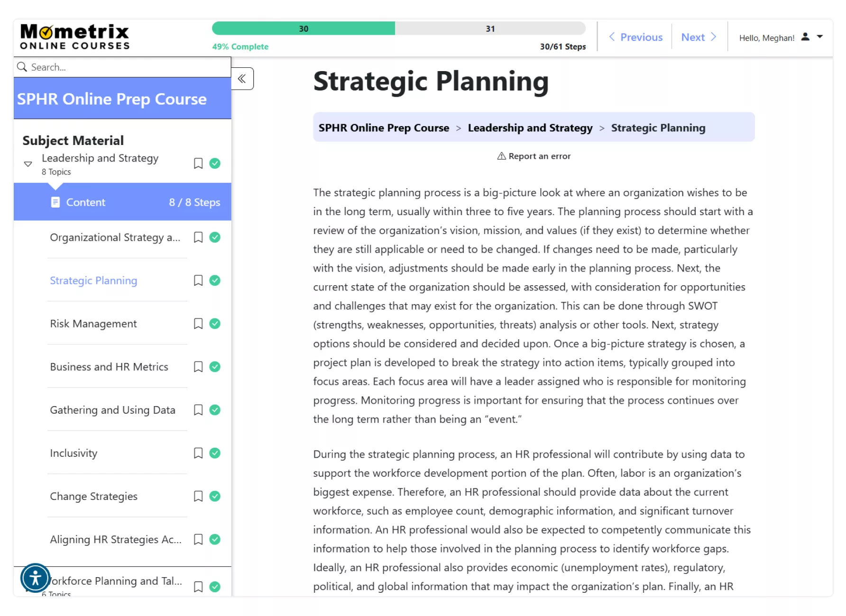The image size is (846, 616).
Task: Click the Mometrix Online Courses logo
Action: pos(75,37)
